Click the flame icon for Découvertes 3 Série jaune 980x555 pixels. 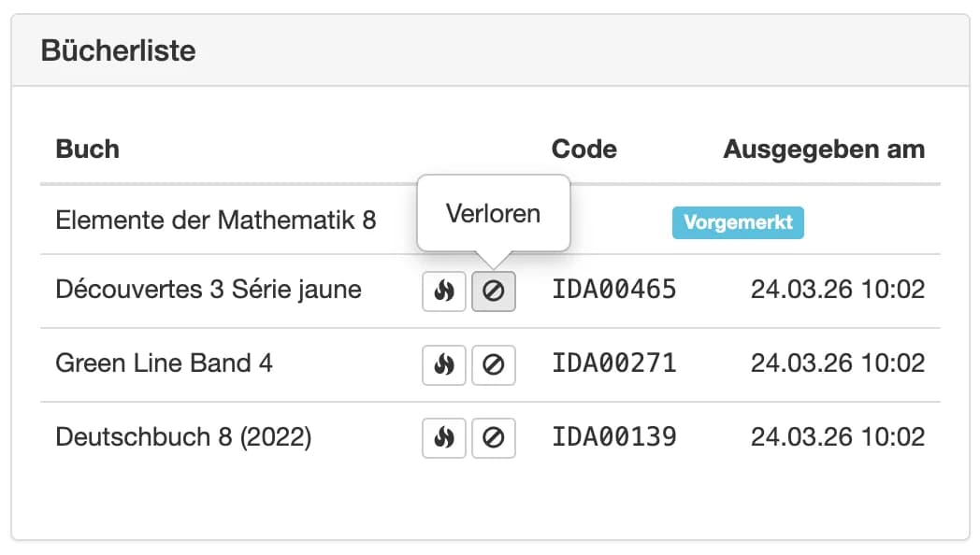443,291
